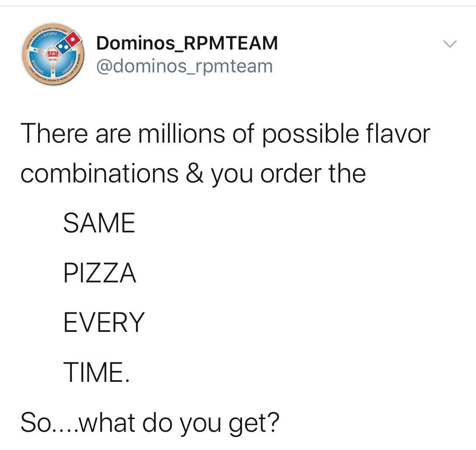Screen dimensions: 476x450
Task: Select the line 'There are millions of possible flavor'
Action: pyautogui.click(x=225, y=134)
